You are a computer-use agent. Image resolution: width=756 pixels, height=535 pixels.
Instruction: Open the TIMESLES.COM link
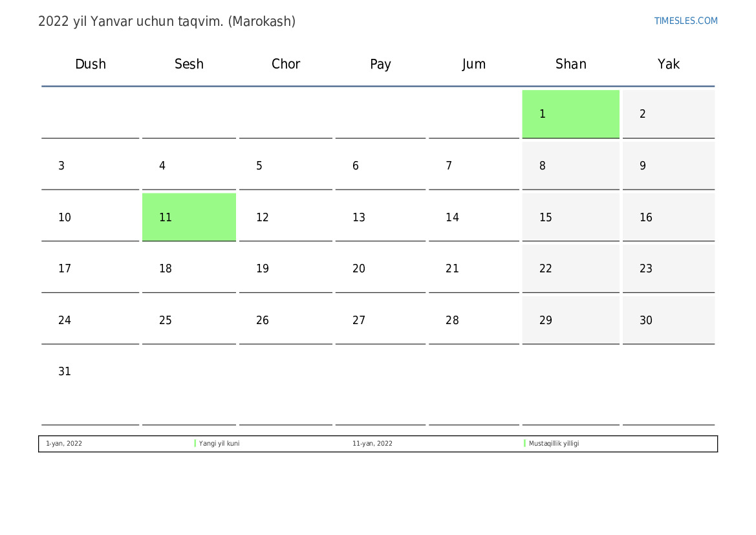(x=686, y=21)
